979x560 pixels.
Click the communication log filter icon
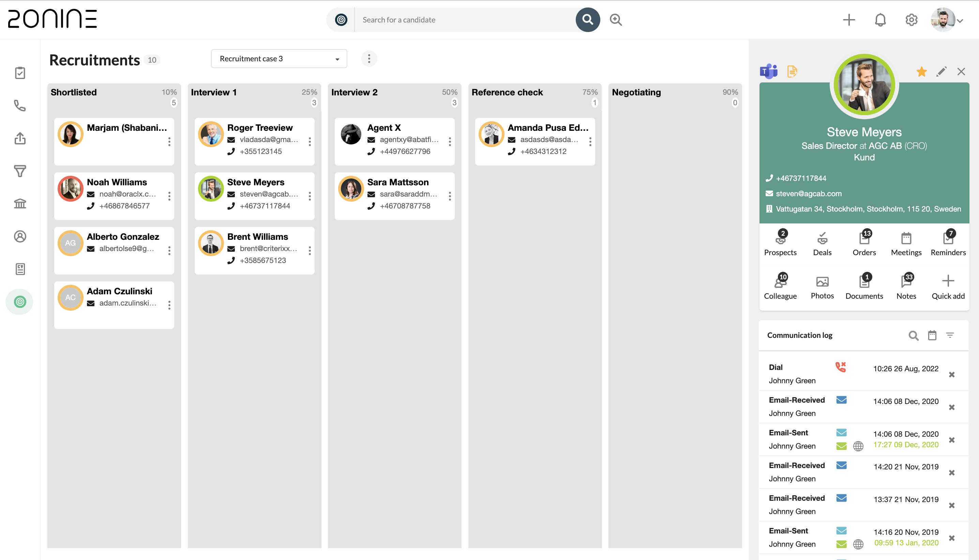(950, 335)
